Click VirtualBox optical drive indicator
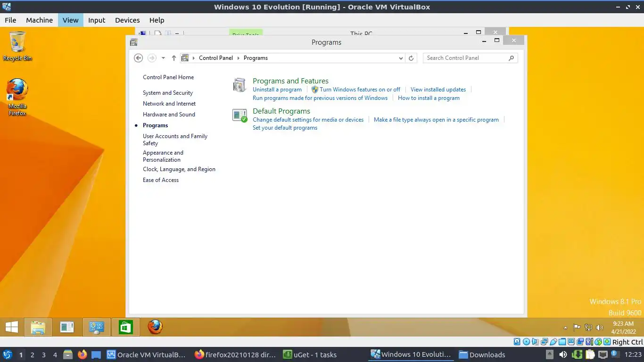Screen dimensions: 644x362 [x=526, y=342]
